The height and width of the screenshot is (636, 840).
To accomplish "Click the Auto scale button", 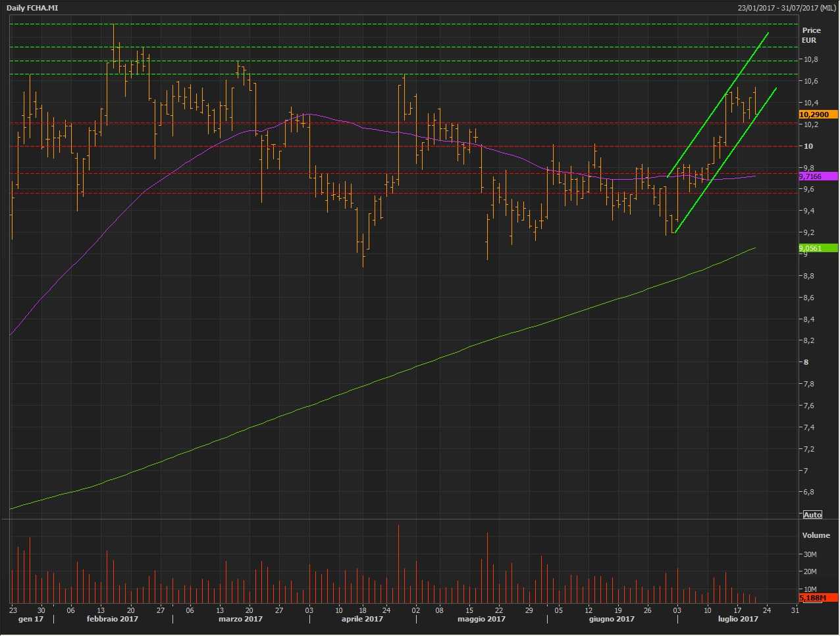I will click(812, 515).
